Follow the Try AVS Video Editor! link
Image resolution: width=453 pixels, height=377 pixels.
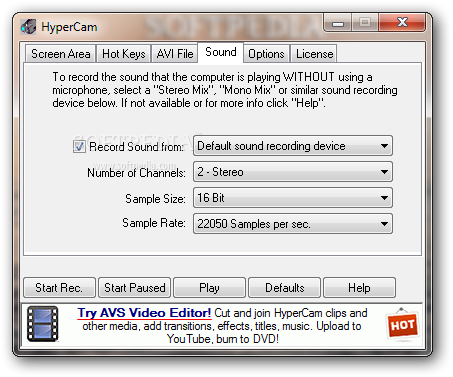144,313
